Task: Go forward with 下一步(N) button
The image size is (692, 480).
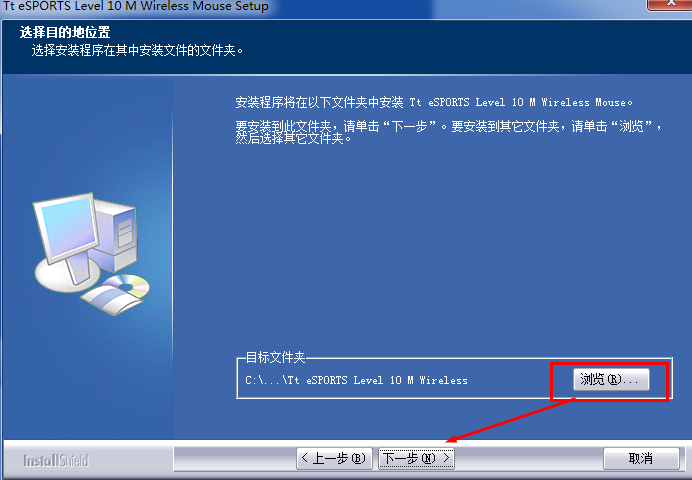Action: [x=416, y=458]
